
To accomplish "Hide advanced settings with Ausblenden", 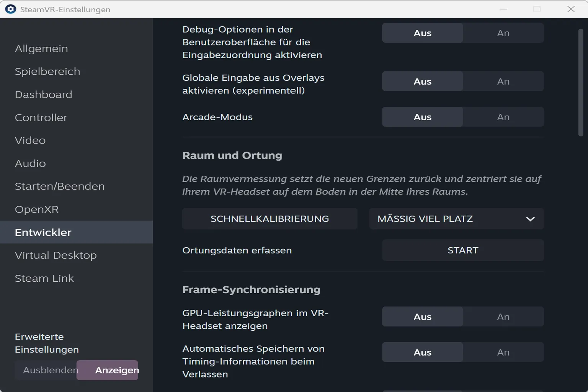I will [x=46, y=370].
